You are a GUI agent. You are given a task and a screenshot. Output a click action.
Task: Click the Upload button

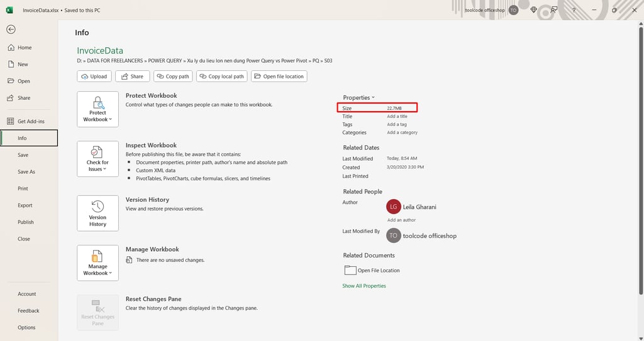(x=94, y=77)
